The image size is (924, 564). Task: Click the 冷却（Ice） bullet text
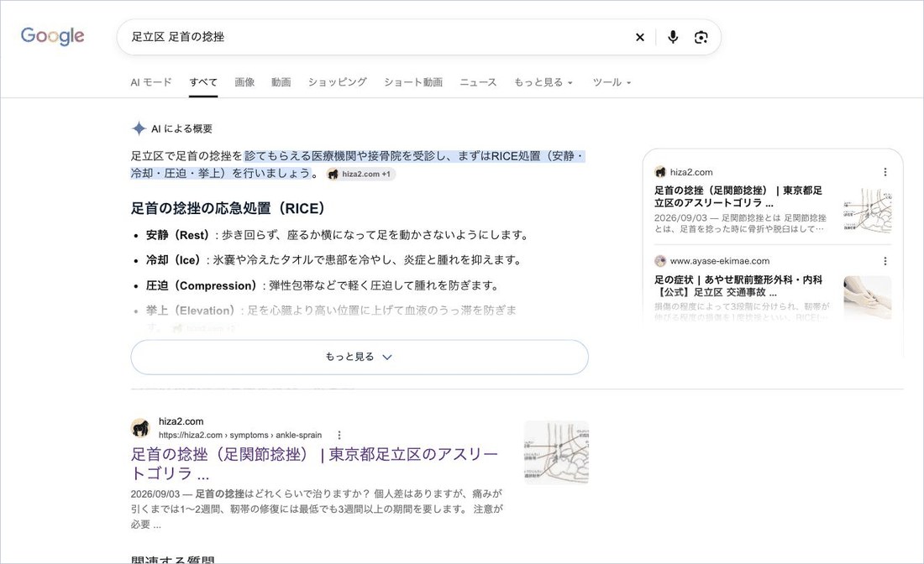click(334, 260)
